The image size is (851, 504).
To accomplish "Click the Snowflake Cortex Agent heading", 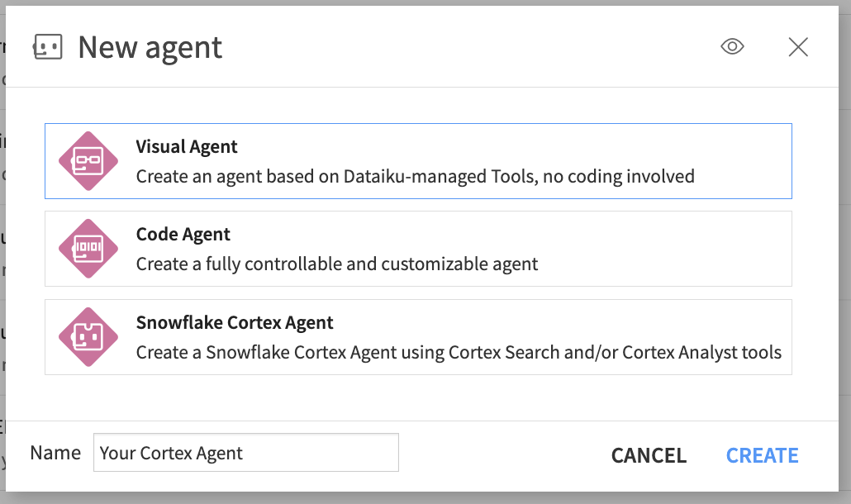I will point(234,323).
